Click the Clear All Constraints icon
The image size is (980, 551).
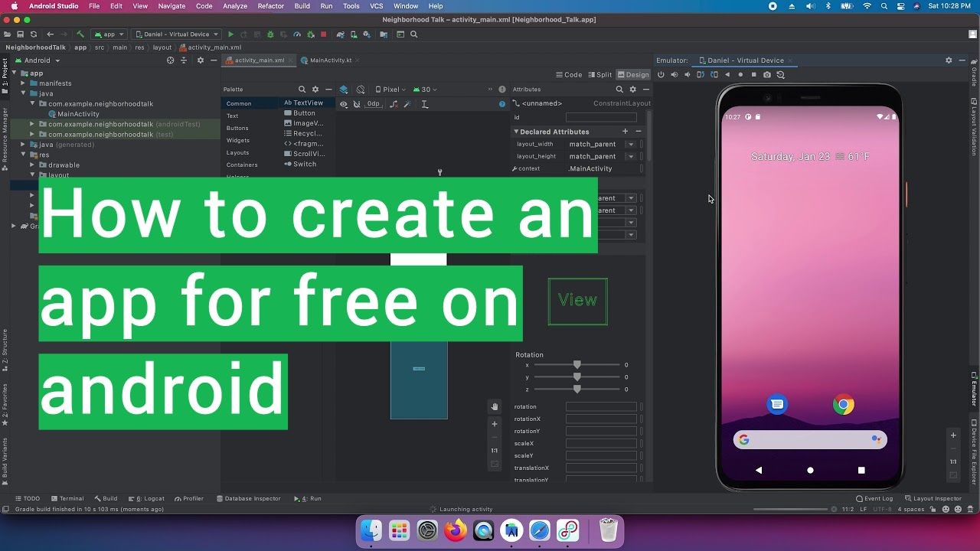(394, 104)
